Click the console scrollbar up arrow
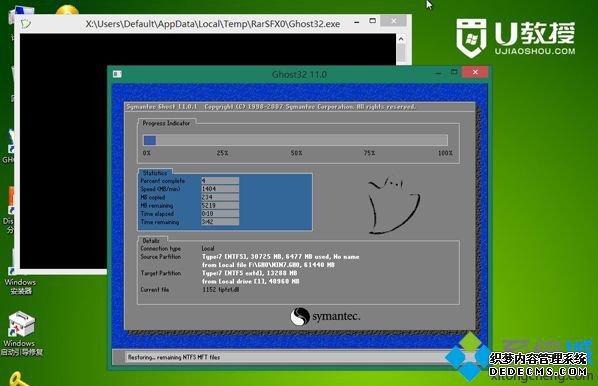Viewport: 598px width, 386px height. (x=401, y=39)
